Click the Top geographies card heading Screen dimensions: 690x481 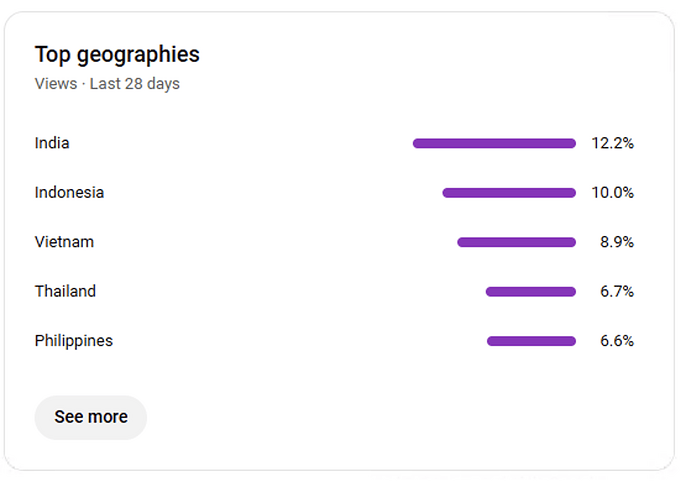[117, 55]
